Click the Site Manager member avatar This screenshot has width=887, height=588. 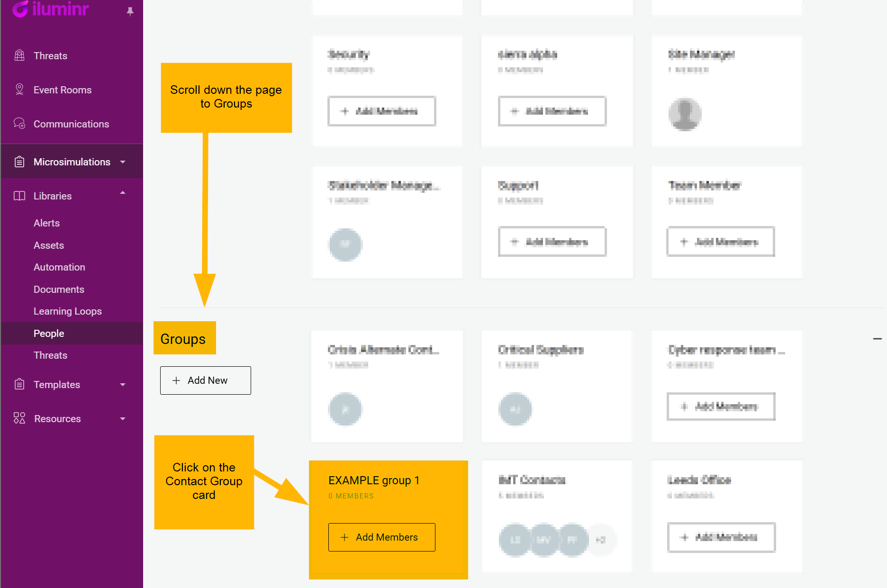pos(685,114)
